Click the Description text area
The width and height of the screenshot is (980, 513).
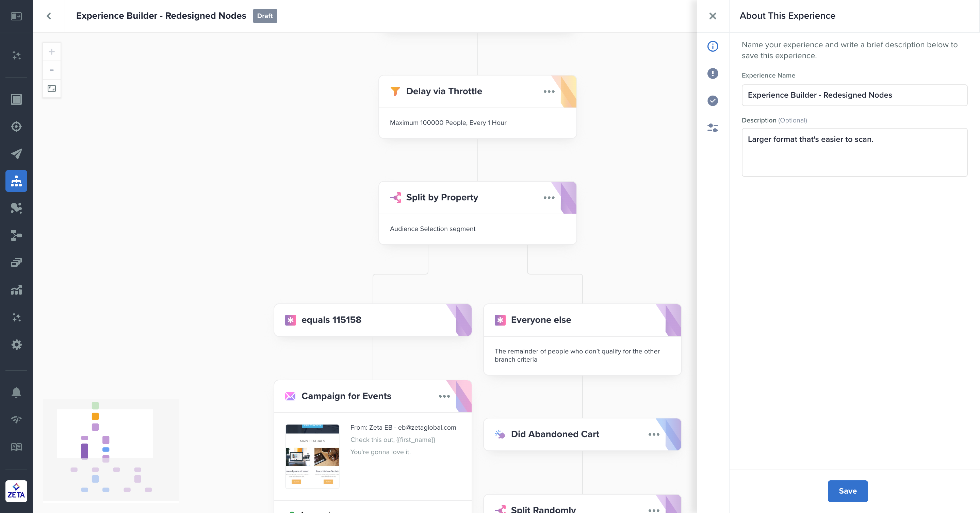[x=854, y=152]
